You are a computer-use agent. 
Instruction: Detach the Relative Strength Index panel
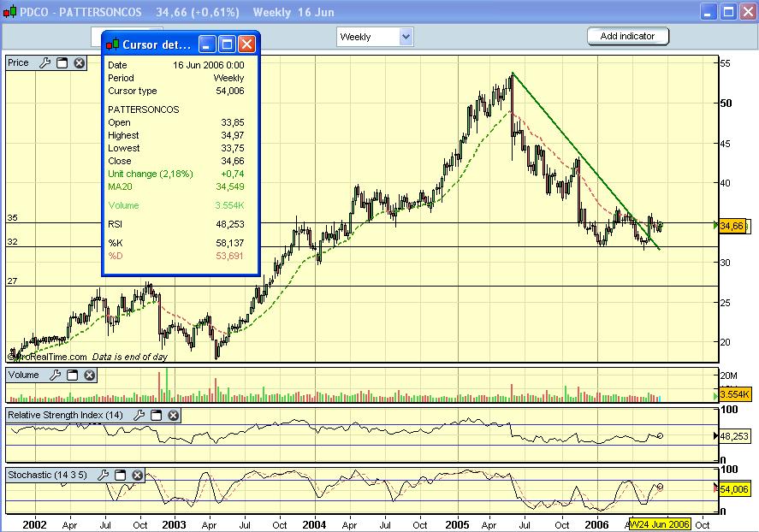pyautogui.click(x=156, y=415)
